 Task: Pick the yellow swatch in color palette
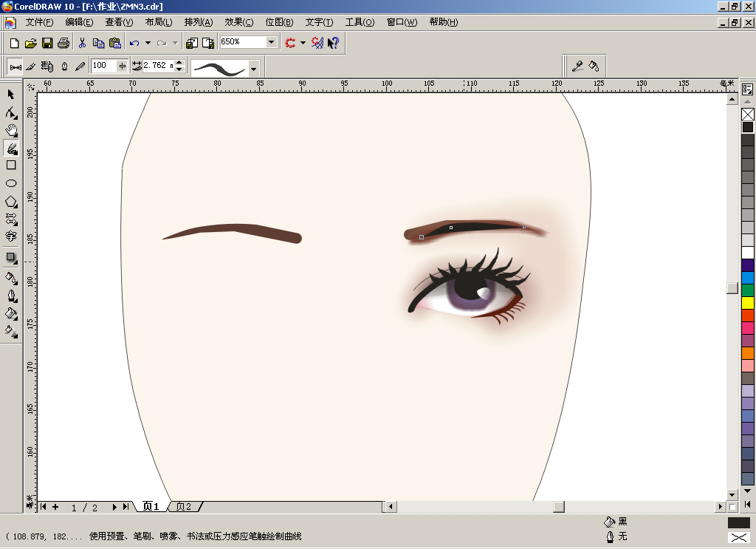[x=747, y=303]
